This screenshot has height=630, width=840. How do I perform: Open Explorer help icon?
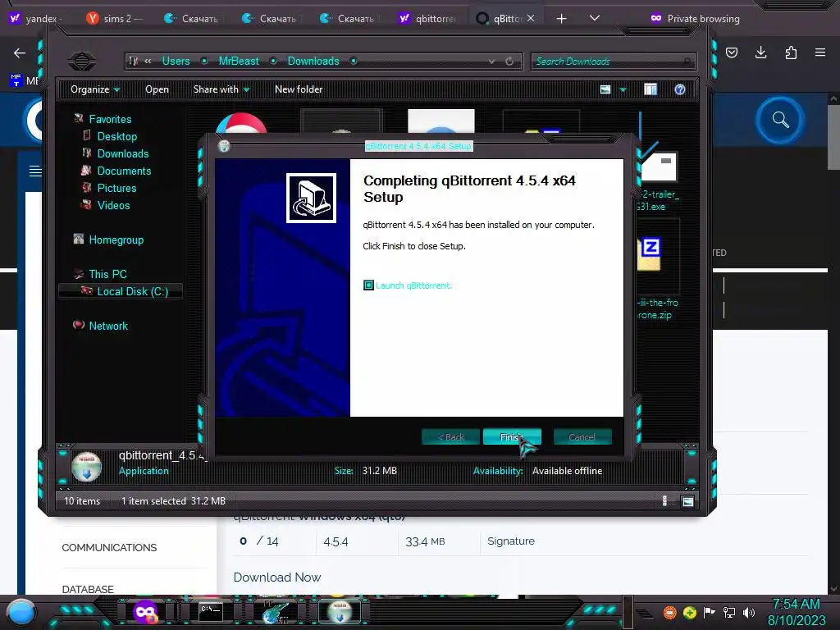click(x=680, y=89)
